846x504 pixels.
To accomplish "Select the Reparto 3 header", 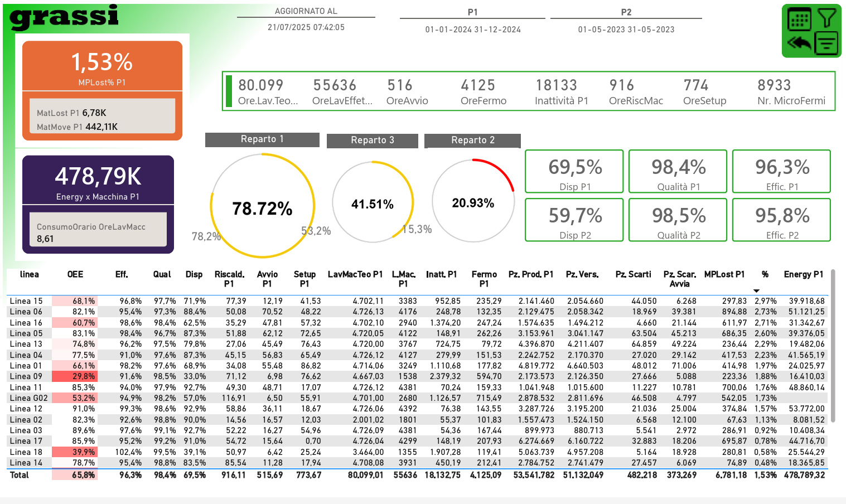I will pos(372,140).
